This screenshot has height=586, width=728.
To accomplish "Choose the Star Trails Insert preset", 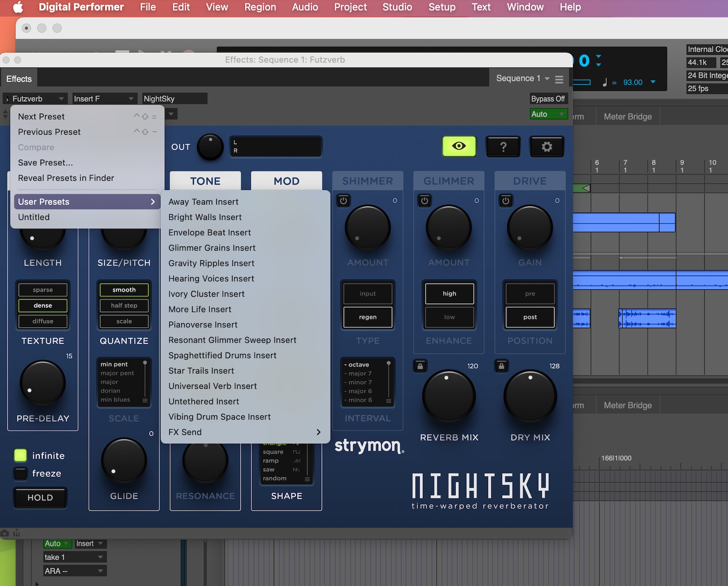I will pyautogui.click(x=201, y=371).
